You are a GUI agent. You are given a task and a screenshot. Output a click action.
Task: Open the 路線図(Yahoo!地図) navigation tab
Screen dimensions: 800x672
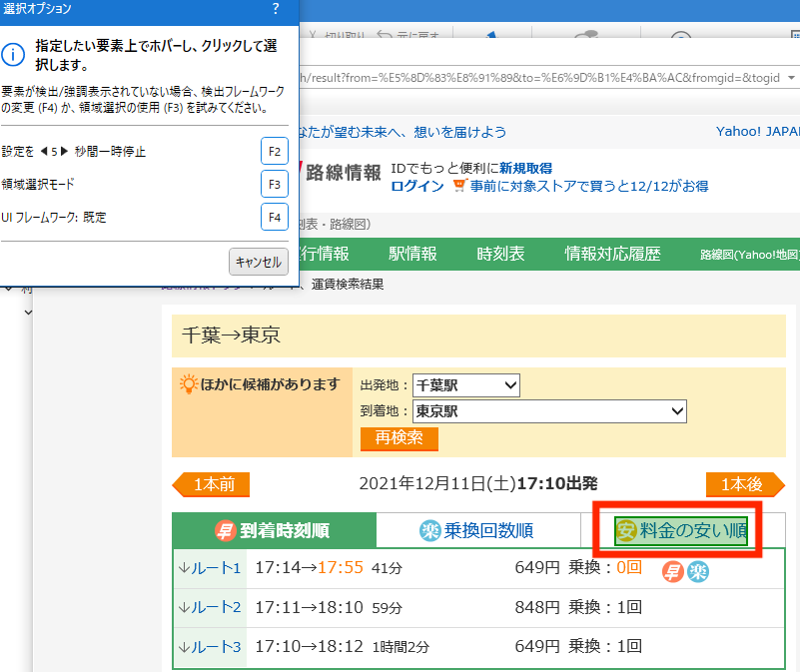[749, 255]
